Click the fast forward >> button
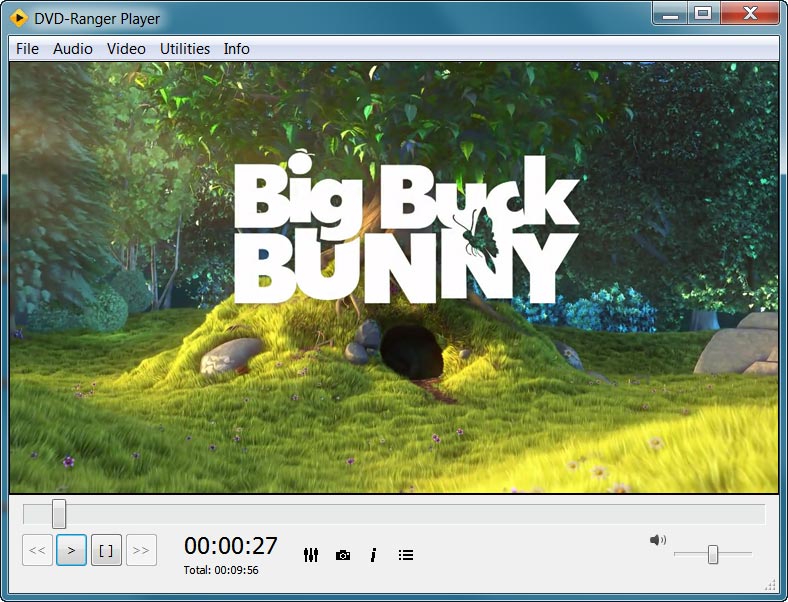Image resolution: width=788 pixels, height=602 pixels. pos(141,550)
